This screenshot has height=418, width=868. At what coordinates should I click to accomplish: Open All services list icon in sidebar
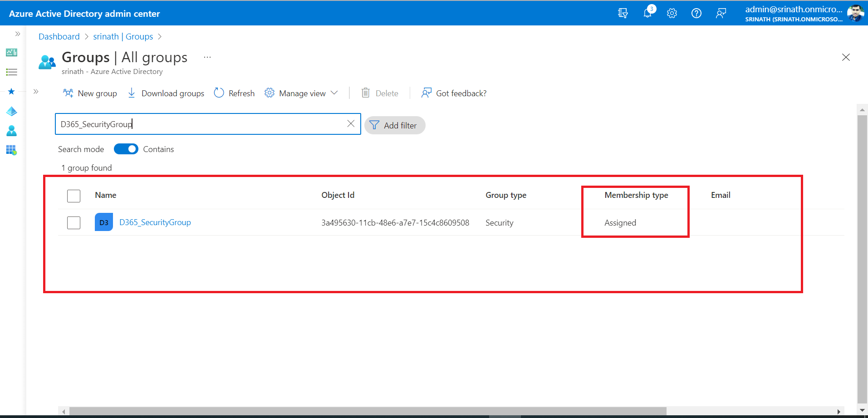[x=11, y=72]
